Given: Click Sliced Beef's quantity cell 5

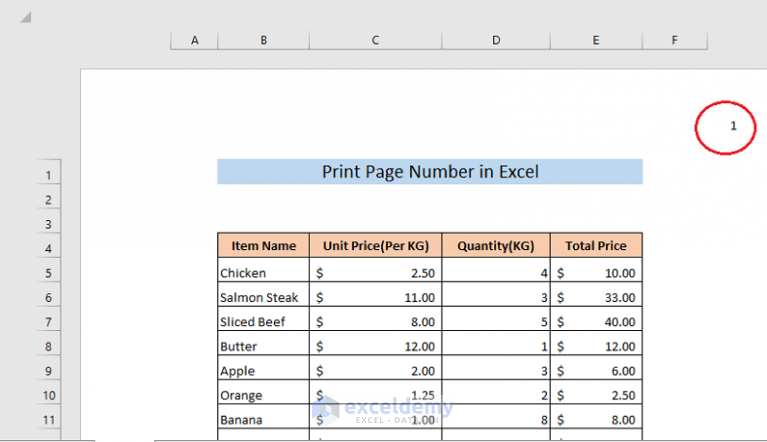Looking at the screenshot, I should [x=496, y=319].
